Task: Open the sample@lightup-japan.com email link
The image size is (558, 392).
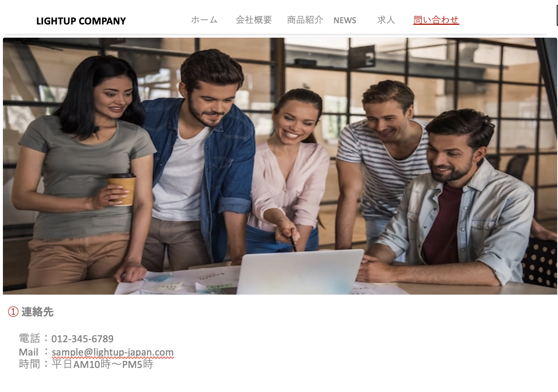Action: 113,352
